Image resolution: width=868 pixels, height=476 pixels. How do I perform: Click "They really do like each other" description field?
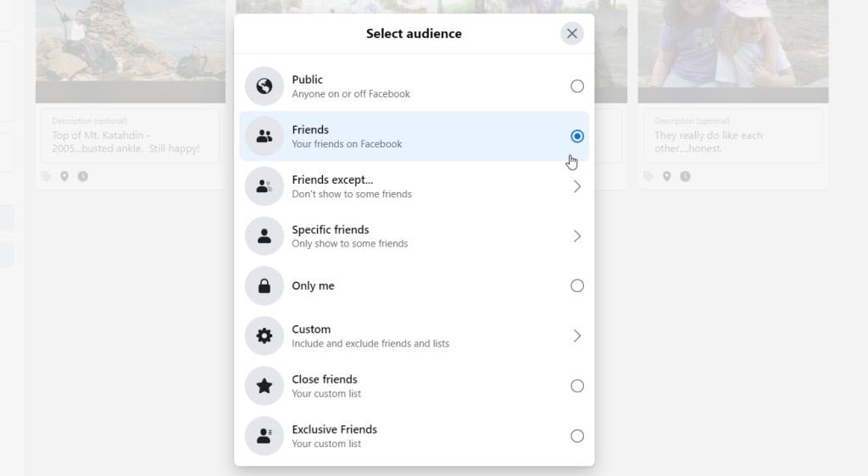pos(733,136)
